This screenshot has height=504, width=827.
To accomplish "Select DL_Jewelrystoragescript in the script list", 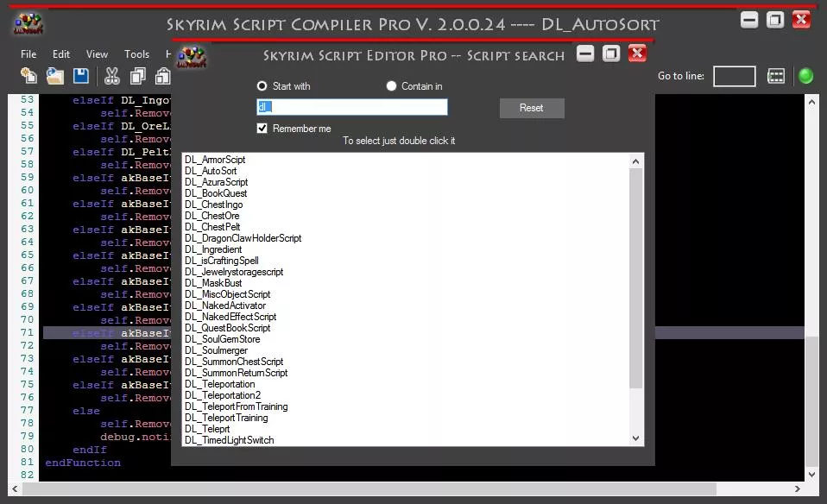I will [x=234, y=272].
